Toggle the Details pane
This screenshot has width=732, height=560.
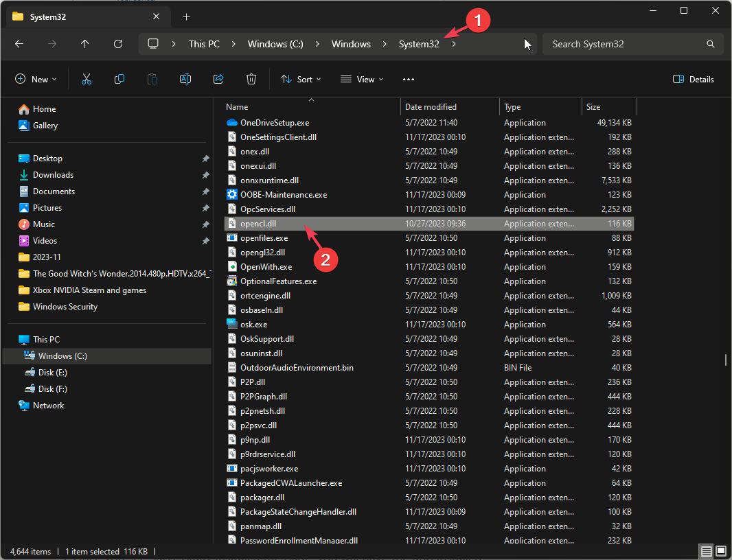694,80
